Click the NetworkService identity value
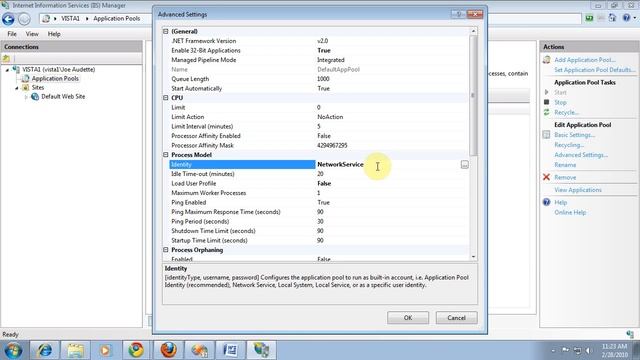640x360 pixels. click(x=340, y=164)
